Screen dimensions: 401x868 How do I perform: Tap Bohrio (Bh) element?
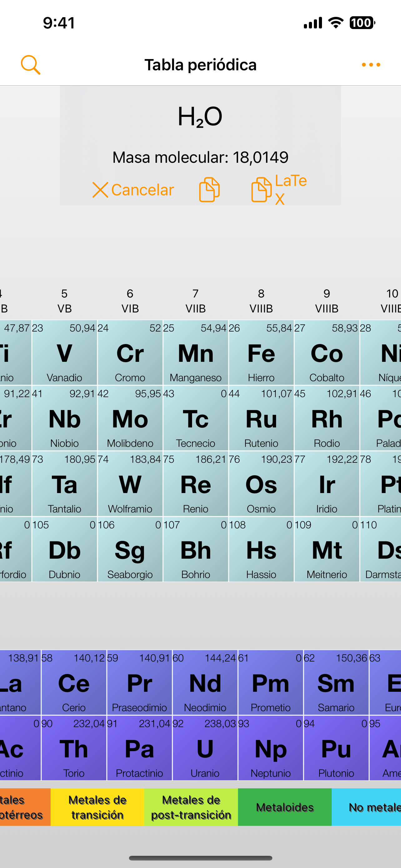pyautogui.click(x=196, y=550)
